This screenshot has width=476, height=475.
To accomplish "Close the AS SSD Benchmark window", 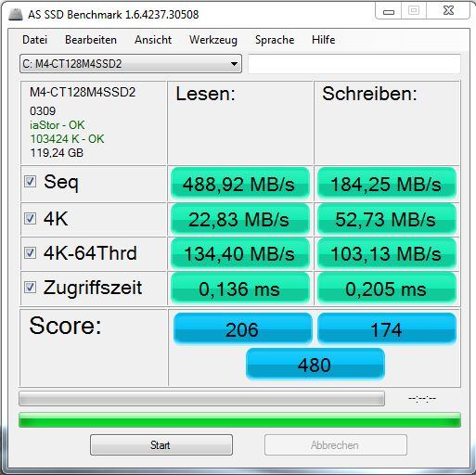I will [x=448, y=11].
